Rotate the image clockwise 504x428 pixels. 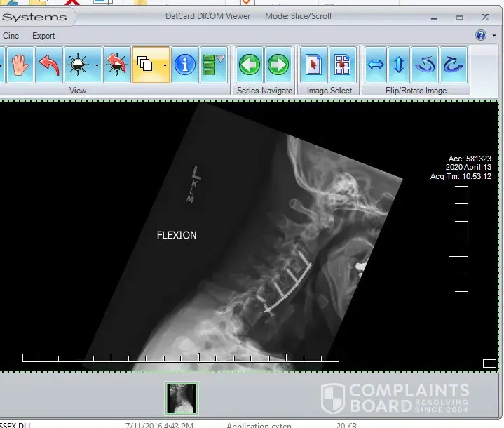coord(454,65)
